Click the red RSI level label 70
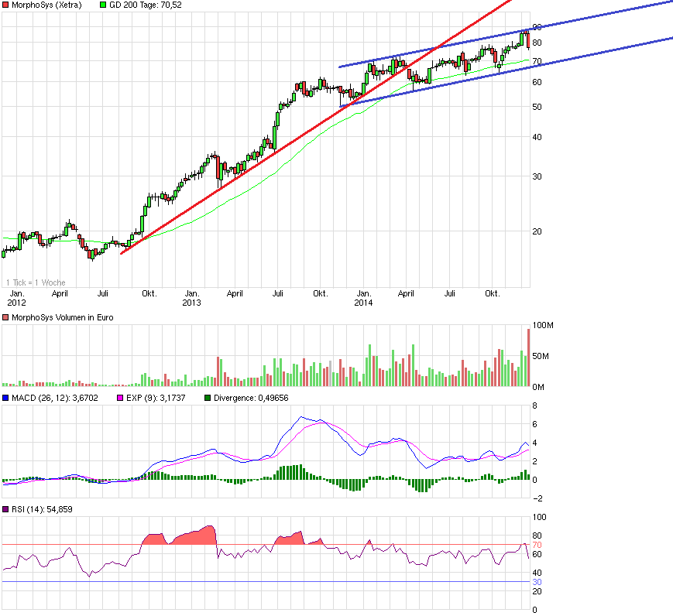The image size is (673, 616). (x=537, y=546)
